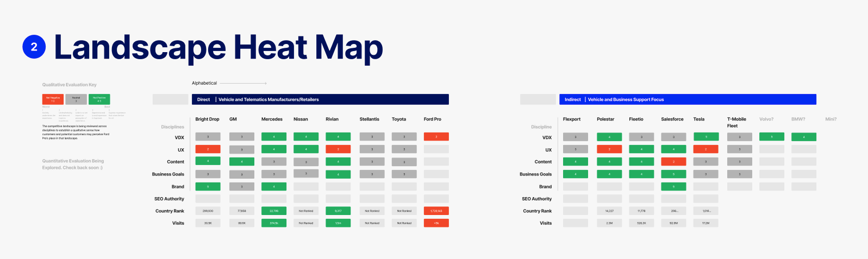Click the Mercedes Country Rank value 22,706

click(x=274, y=211)
